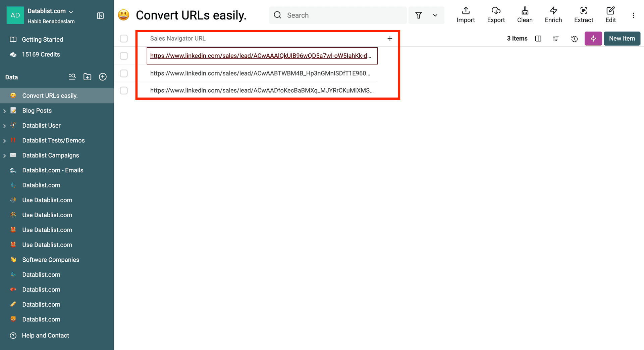The image size is (644, 350).
Task: Open the Clean tool
Action: (x=525, y=15)
